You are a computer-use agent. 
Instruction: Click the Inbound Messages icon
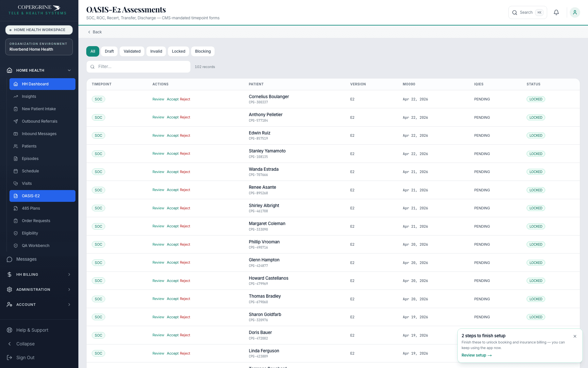[x=16, y=134]
